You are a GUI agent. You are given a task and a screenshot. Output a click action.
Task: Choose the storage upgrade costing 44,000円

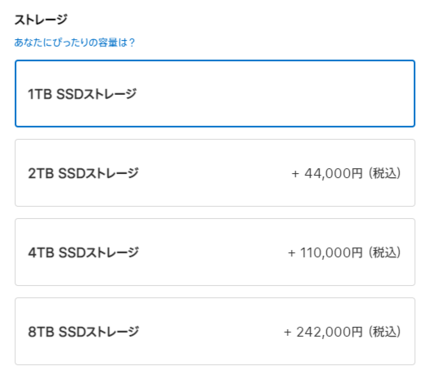pyautogui.click(x=215, y=173)
